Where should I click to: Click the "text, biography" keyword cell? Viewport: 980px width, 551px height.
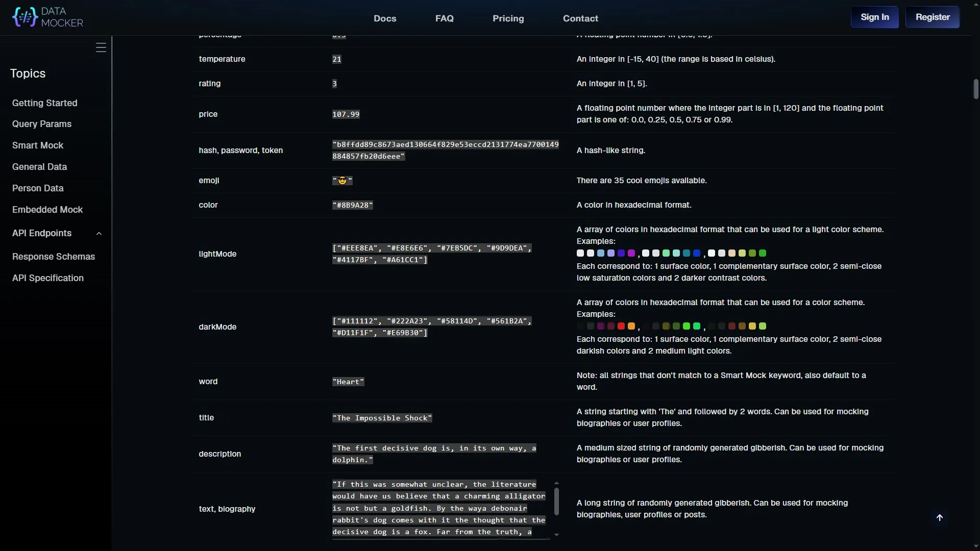click(x=227, y=509)
